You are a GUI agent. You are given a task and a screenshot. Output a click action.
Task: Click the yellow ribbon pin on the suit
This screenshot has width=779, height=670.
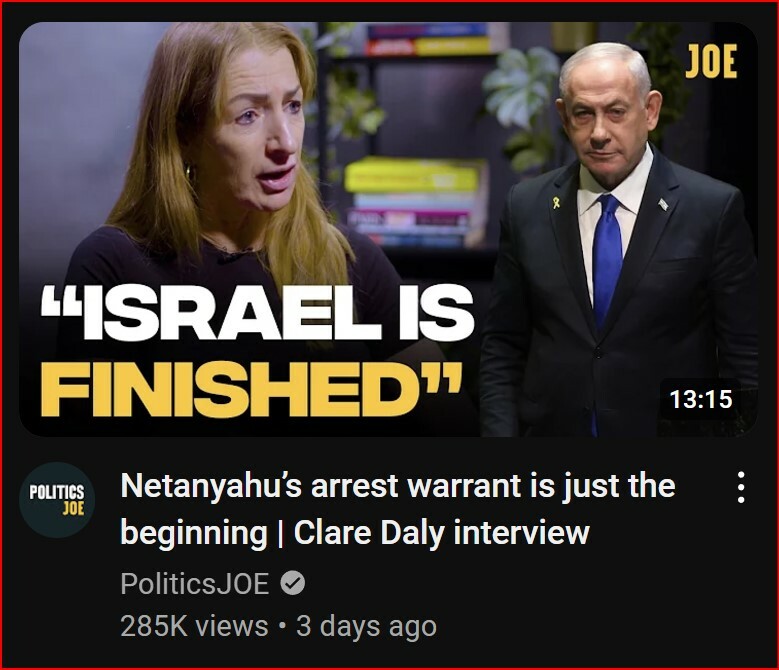[x=557, y=202]
